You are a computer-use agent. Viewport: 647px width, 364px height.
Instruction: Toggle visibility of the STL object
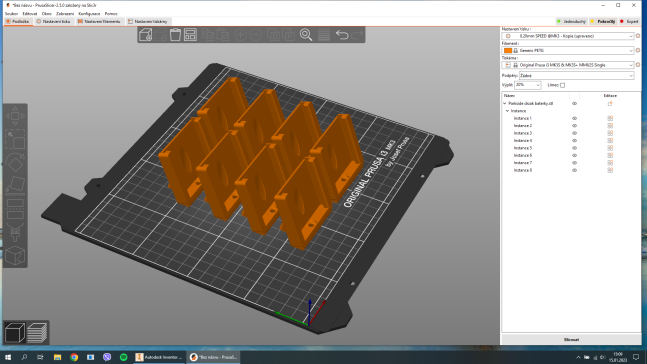pos(574,104)
